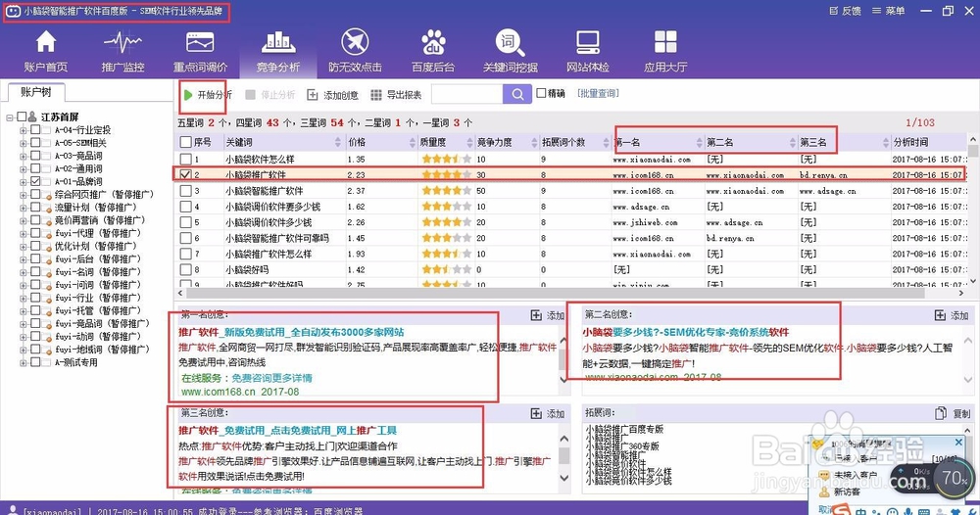Check row 3 小脑袋智能推广软件 checkbox
Image resolution: width=980 pixels, height=515 pixels.
click(x=185, y=190)
